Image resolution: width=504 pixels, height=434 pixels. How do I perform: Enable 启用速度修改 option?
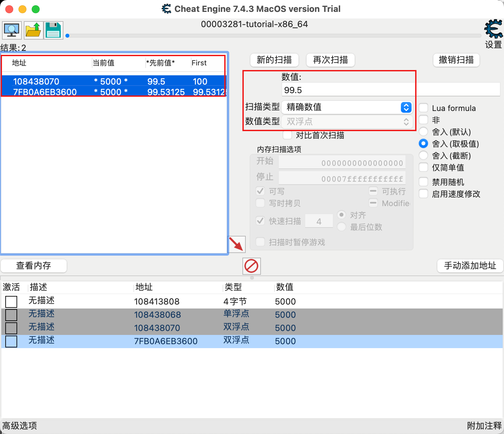coord(423,194)
